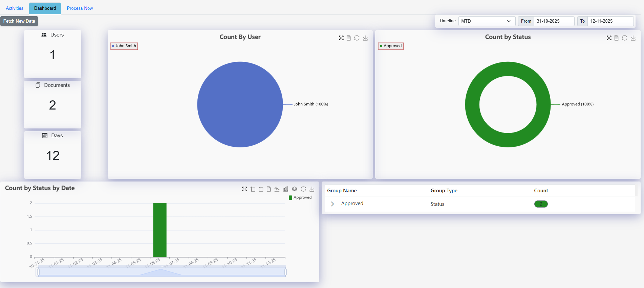
Task: Click the left handle of date zoom slider
Action: tap(38, 272)
